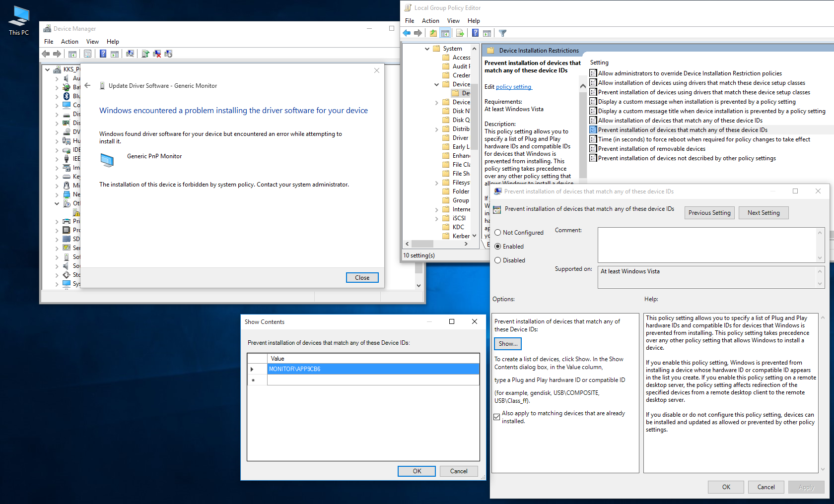
Task: Collapse KKS_PC root node in Device Manager
Action: (48, 69)
